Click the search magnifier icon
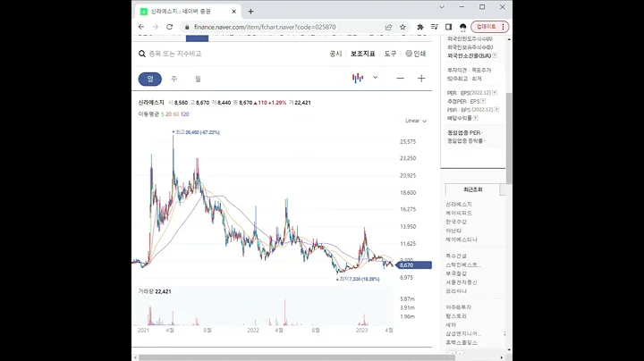Screen dimensions: 644x361 [x=142, y=54]
